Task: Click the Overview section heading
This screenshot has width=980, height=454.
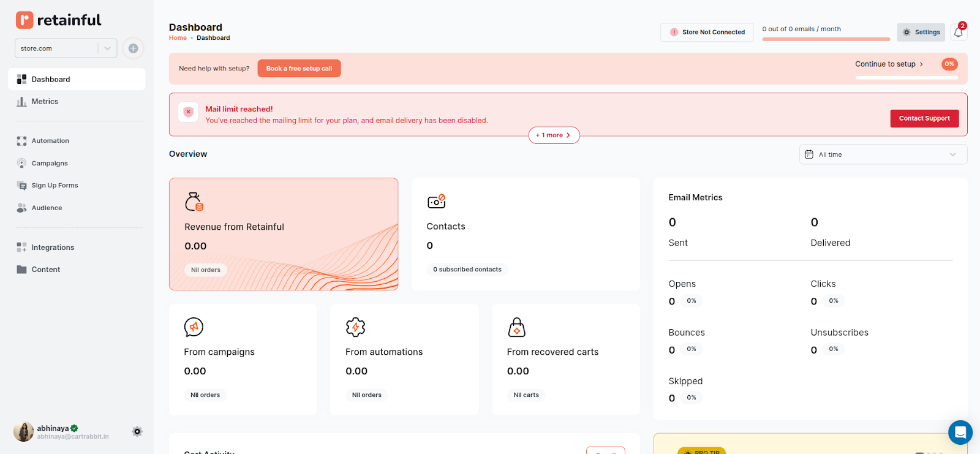Action: (x=188, y=154)
